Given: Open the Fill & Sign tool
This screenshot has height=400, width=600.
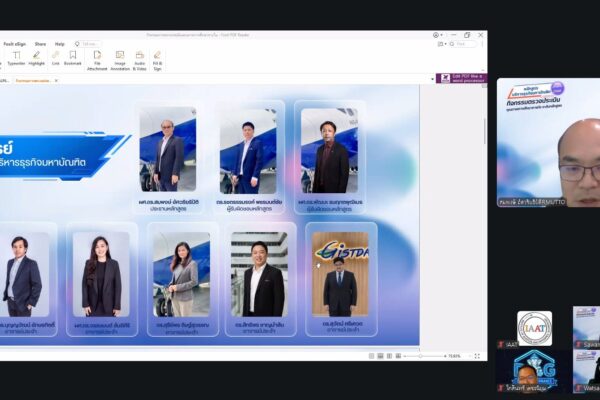Looking at the screenshot, I should click(x=157, y=61).
